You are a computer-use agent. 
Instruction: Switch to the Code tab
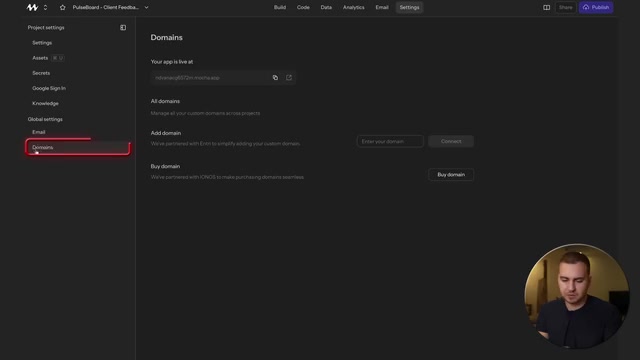pyautogui.click(x=303, y=7)
